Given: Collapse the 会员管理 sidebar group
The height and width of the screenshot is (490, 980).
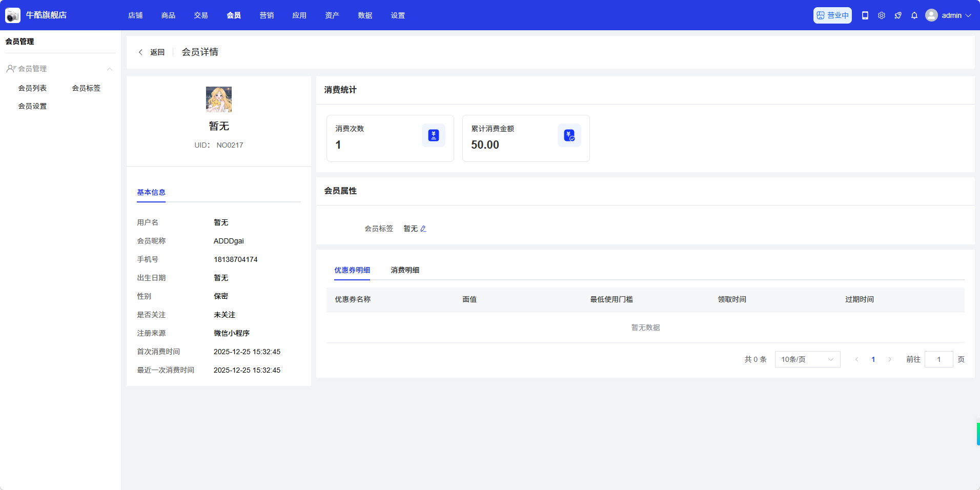Looking at the screenshot, I should 110,69.
